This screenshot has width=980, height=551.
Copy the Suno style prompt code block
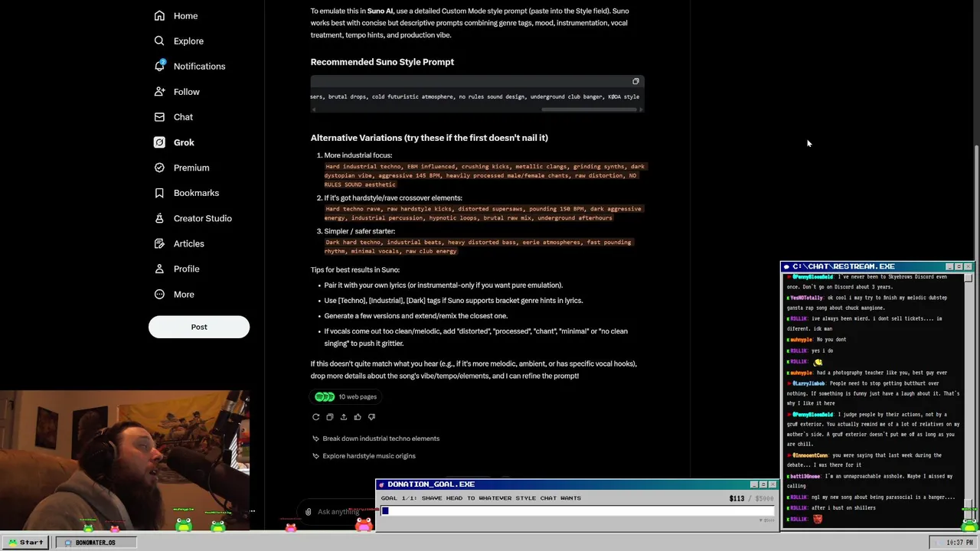point(635,81)
